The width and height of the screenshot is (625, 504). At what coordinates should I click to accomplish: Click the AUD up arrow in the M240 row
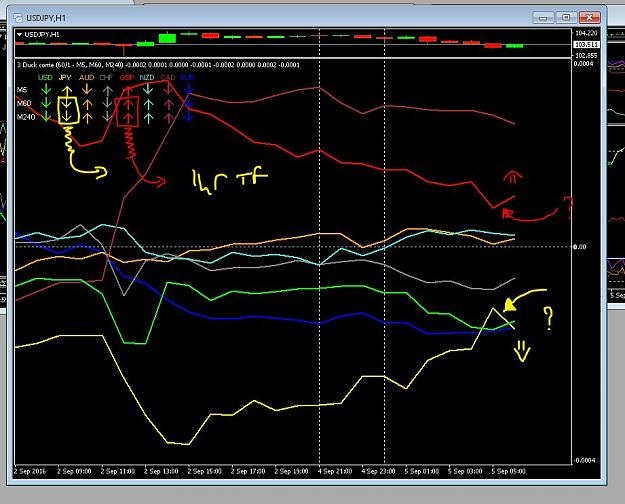point(87,118)
